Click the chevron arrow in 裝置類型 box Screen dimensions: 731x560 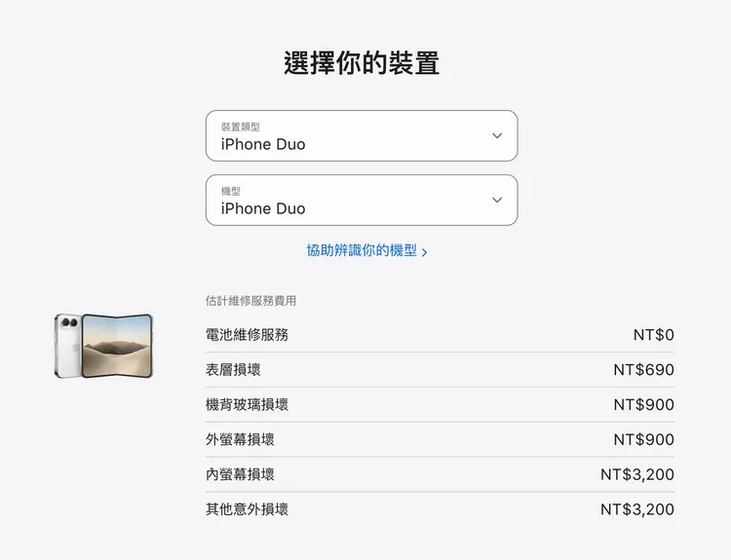[497, 135]
